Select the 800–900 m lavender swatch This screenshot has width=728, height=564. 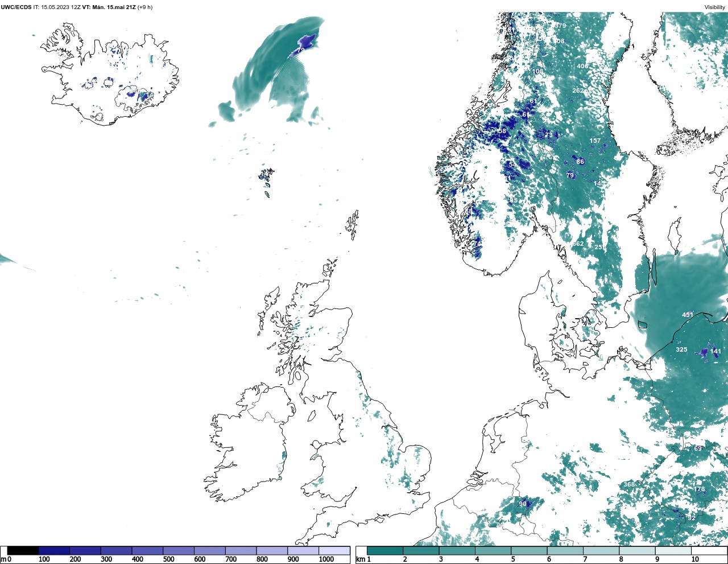point(272,551)
